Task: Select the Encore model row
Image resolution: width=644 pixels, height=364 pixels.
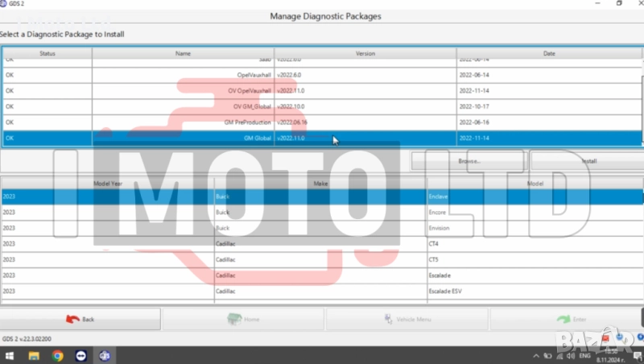Action: (x=322, y=213)
